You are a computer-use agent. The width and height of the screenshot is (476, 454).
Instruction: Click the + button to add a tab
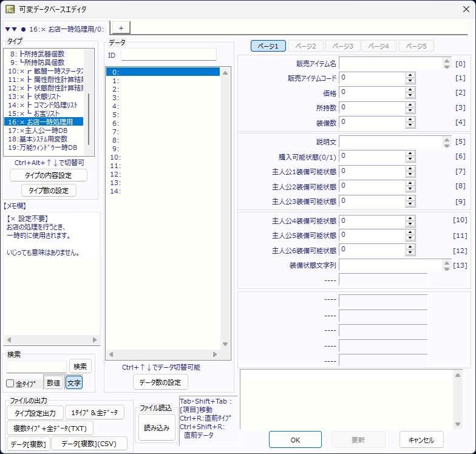tap(120, 28)
